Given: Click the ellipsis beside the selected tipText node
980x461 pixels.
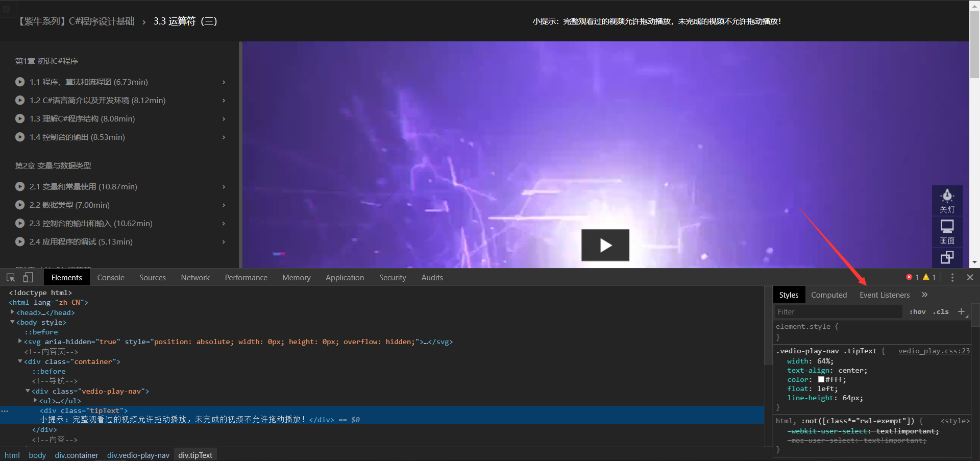Looking at the screenshot, I should point(5,410).
